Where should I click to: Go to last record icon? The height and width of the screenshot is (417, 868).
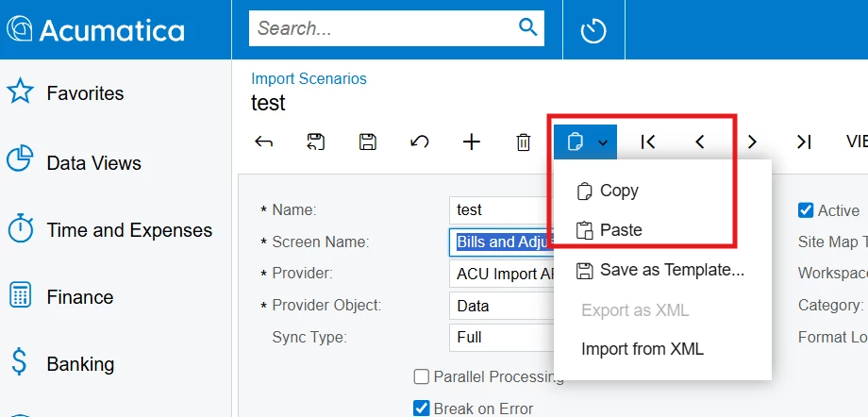(x=804, y=142)
